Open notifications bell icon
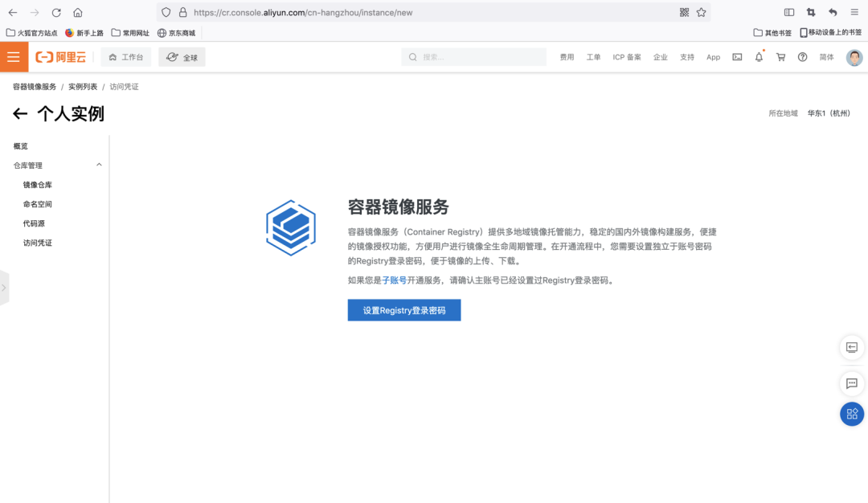The width and height of the screenshot is (868, 503). tap(759, 56)
